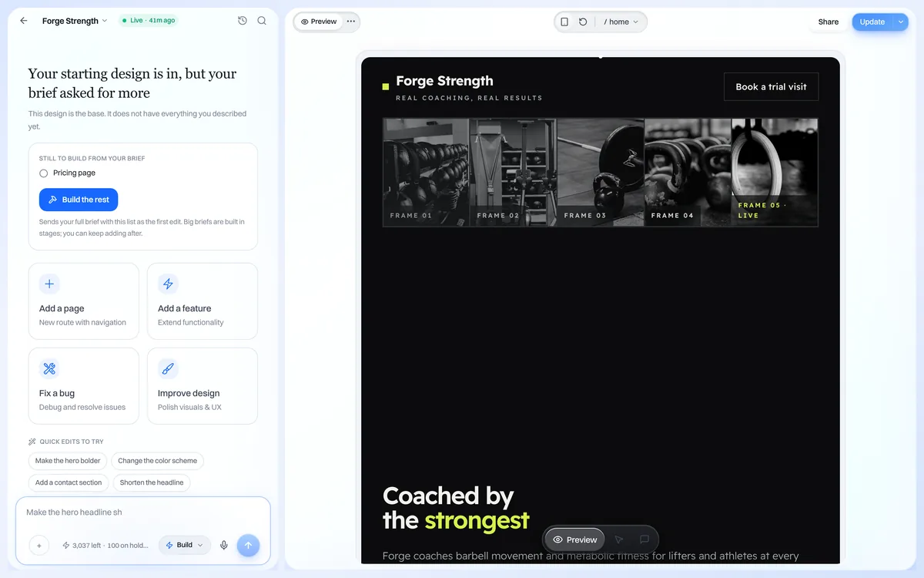The image size is (924, 578).
Task: Click the Frame 05 Live photo
Action: [775, 173]
